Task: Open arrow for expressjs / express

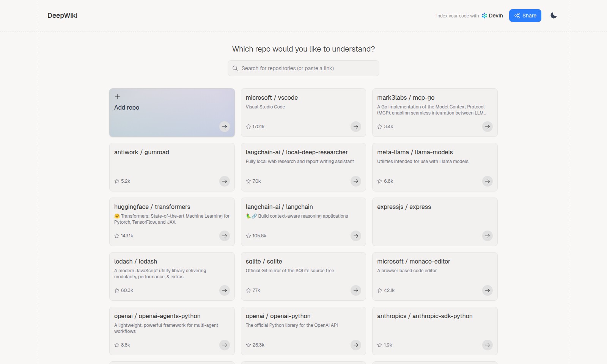Action: 487,236
